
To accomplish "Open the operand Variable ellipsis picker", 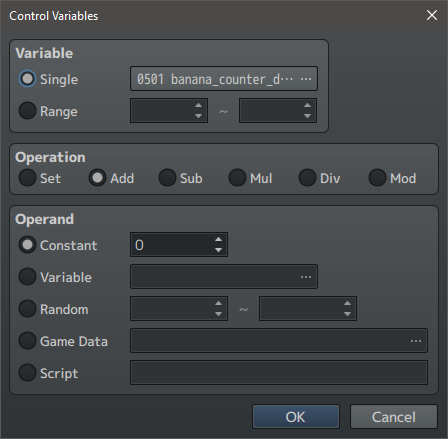I will (x=306, y=277).
